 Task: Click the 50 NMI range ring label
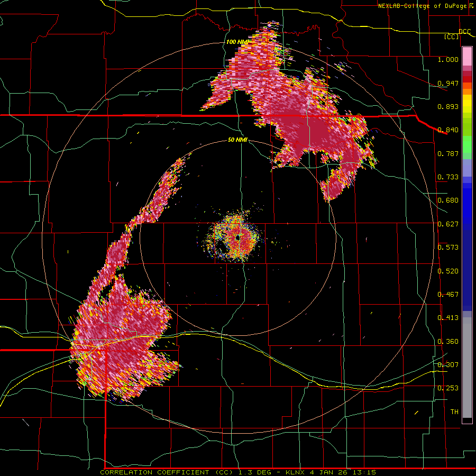[x=237, y=140]
